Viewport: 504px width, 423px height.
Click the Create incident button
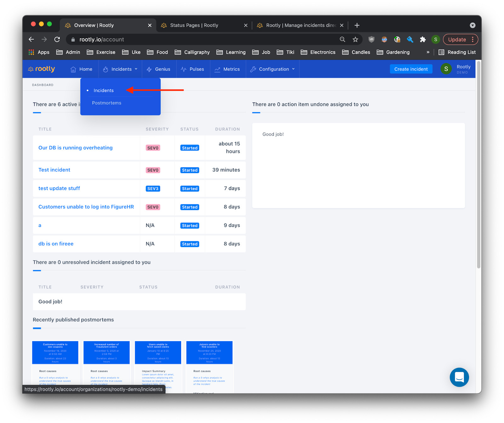coord(411,69)
